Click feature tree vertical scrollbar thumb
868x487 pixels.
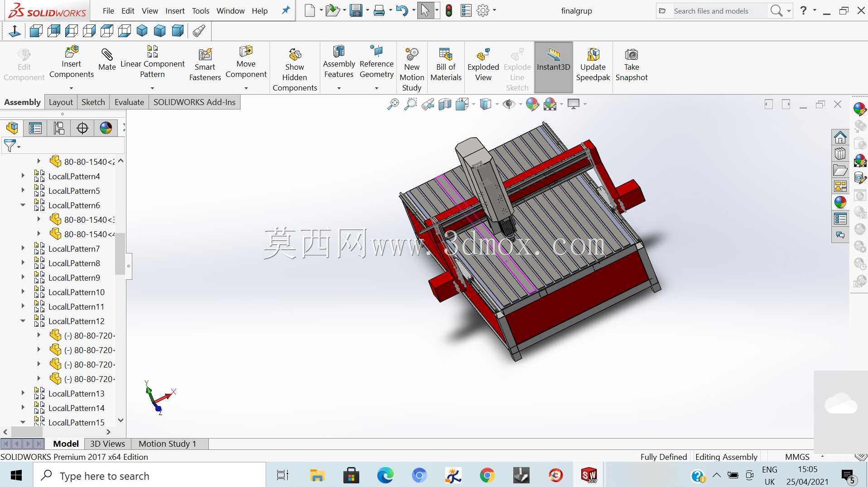[120, 253]
